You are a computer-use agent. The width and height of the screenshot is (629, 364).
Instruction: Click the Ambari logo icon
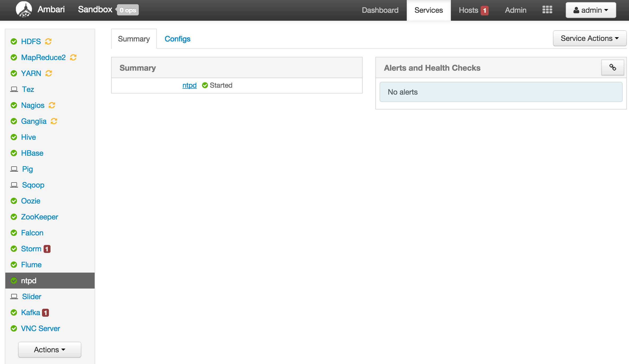point(24,10)
